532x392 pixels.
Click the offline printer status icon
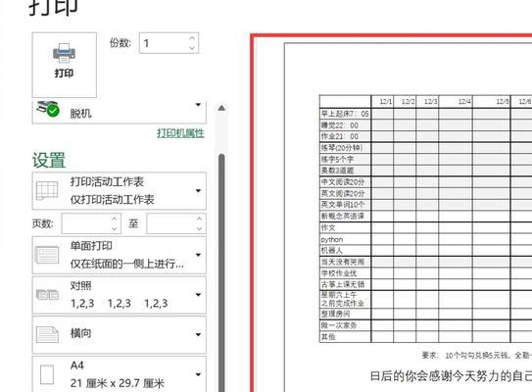click(x=48, y=109)
